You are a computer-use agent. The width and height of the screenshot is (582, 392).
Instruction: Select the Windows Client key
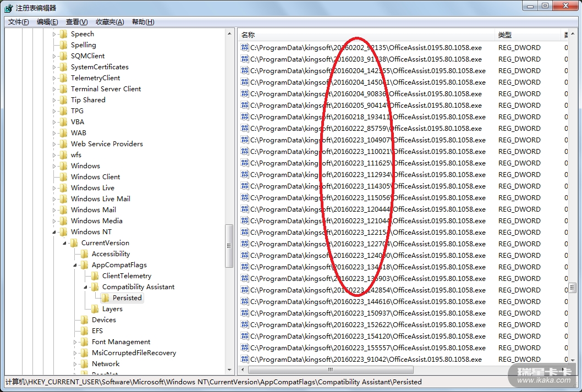point(95,177)
